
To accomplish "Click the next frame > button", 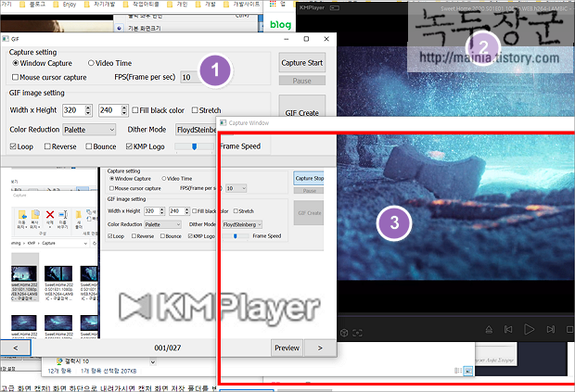I will [x=320, y=348].
